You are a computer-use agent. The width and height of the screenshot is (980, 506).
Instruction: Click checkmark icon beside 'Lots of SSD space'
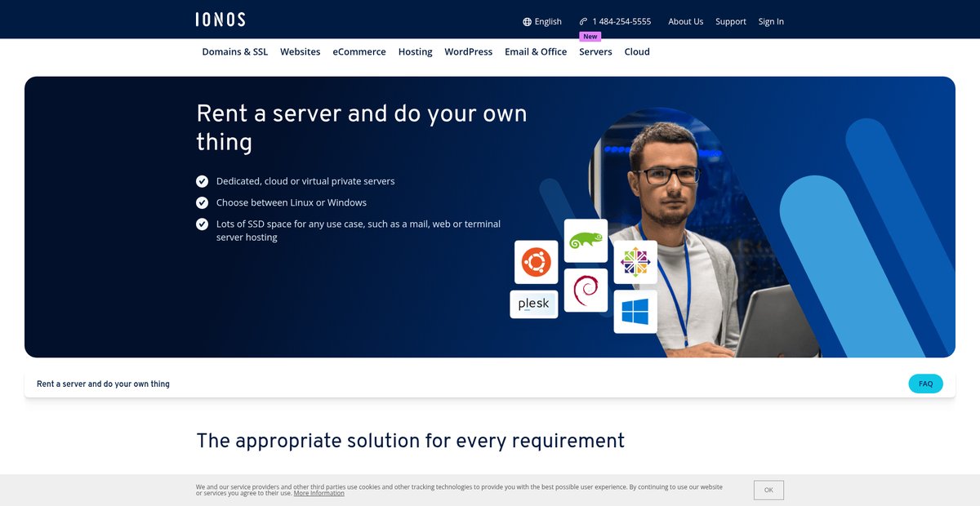point(203,224)
